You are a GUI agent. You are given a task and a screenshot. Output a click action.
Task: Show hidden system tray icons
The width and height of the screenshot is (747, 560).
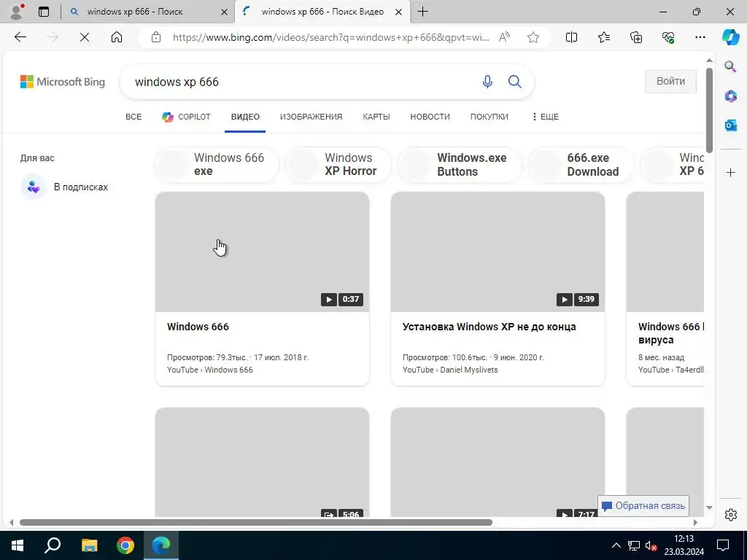point(616,545)
